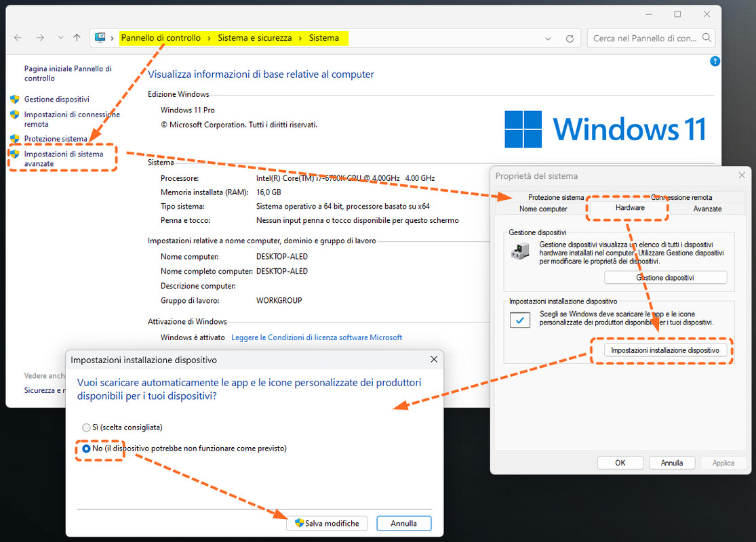Click shield icon beside Gestione dispositivi
The image size is (756, 542).
pos(15,99)
